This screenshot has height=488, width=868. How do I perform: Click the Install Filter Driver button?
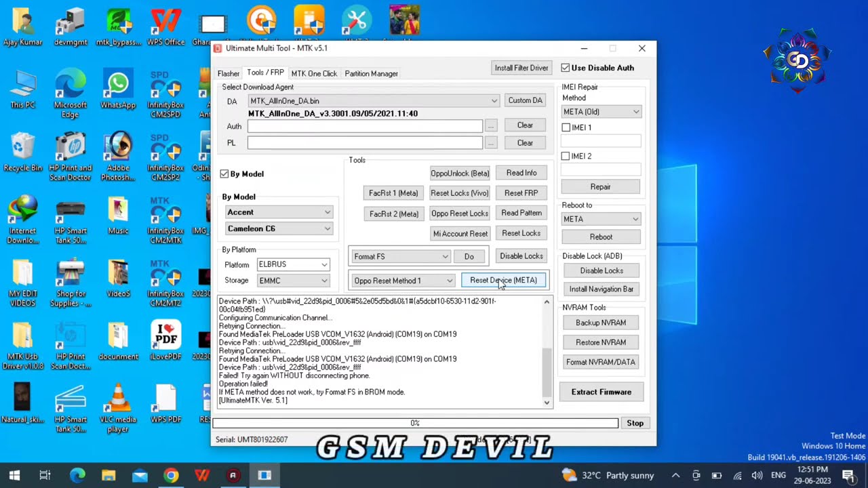[x=521, y=68]
